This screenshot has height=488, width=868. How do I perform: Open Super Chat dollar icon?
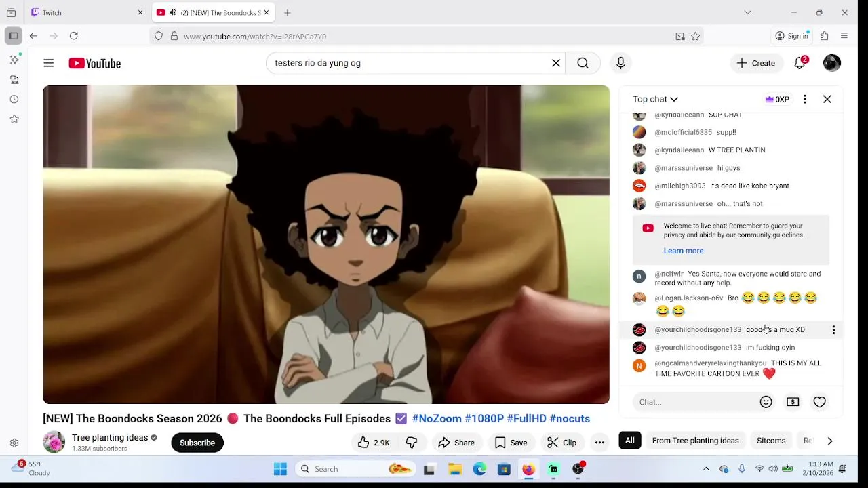(x=793, y=402)
